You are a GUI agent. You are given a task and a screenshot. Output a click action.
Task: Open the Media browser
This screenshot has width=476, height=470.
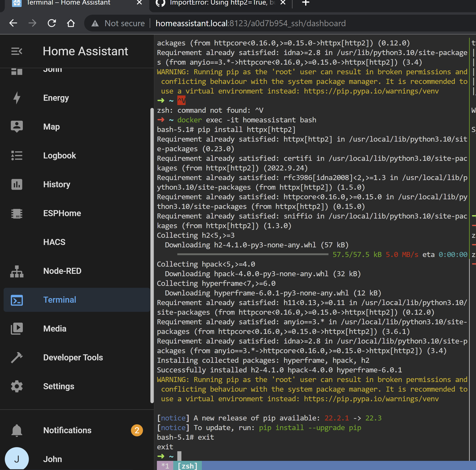pos(55,328)
